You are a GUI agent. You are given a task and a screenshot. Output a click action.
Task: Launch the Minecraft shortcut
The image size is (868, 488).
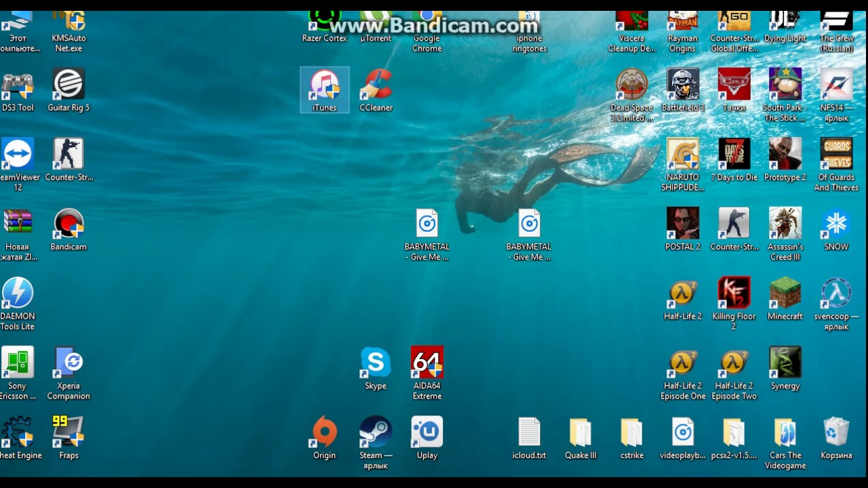[x=785, y=293]
